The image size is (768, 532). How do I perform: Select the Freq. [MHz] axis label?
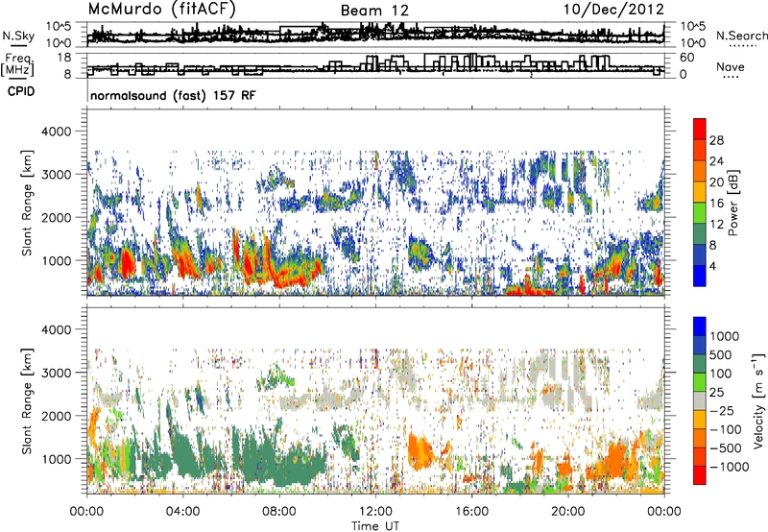tap(17, 65)
